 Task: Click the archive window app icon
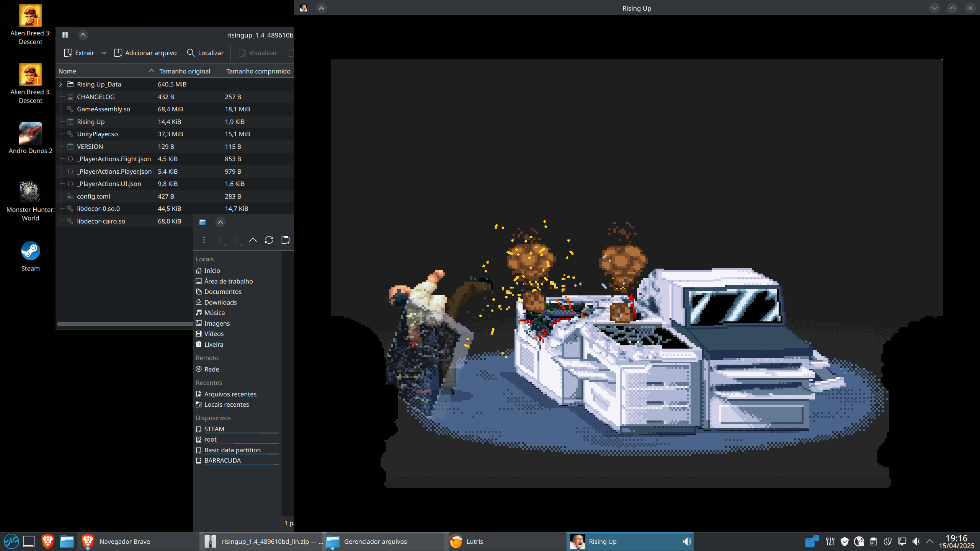(x=65, y=35)
